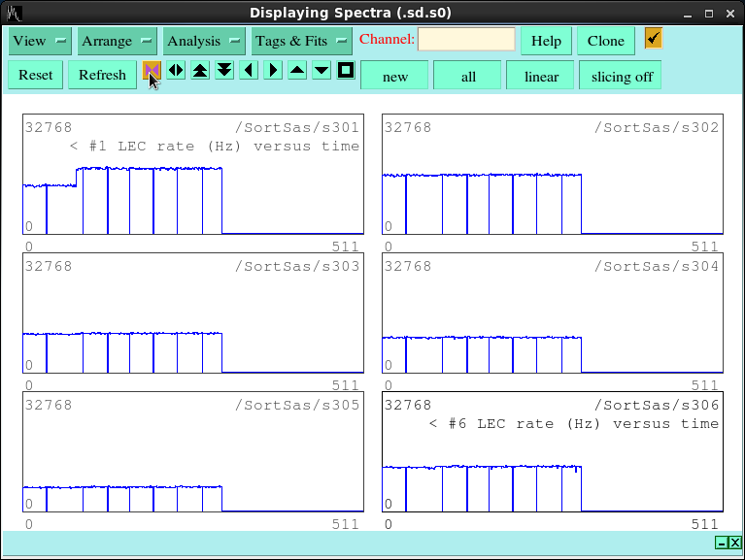Click the 'all' button

coord(468,76)
